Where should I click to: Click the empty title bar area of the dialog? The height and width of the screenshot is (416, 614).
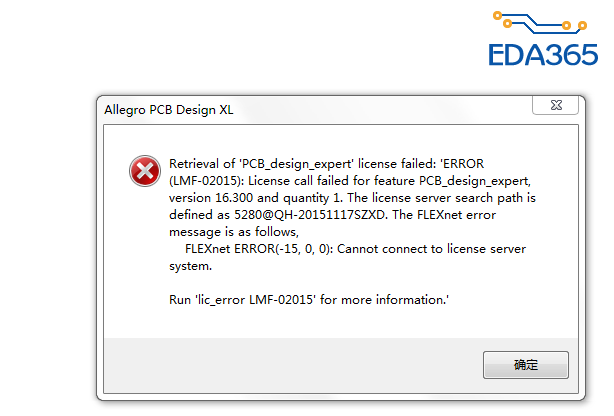(380, 108)
